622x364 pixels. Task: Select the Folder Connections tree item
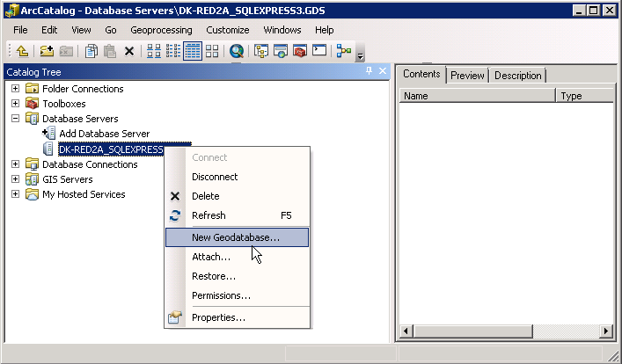[x=83, y=89]
